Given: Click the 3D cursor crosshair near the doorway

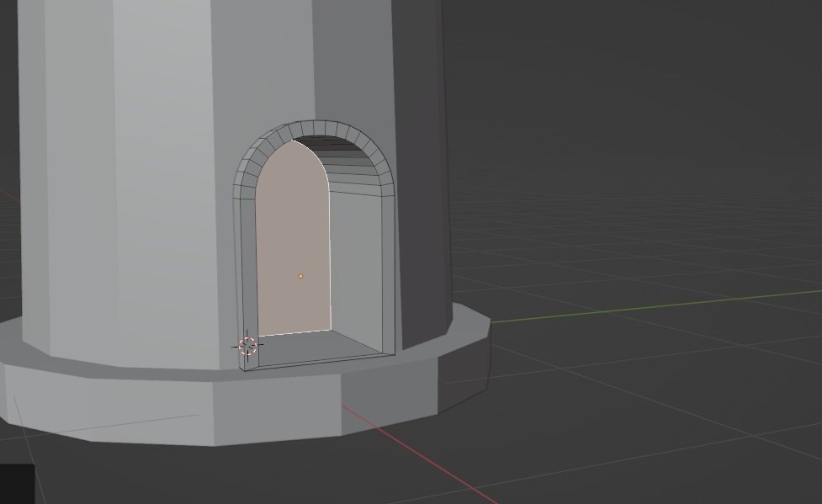Looking at the screenshot, I should tap(247, 346).
